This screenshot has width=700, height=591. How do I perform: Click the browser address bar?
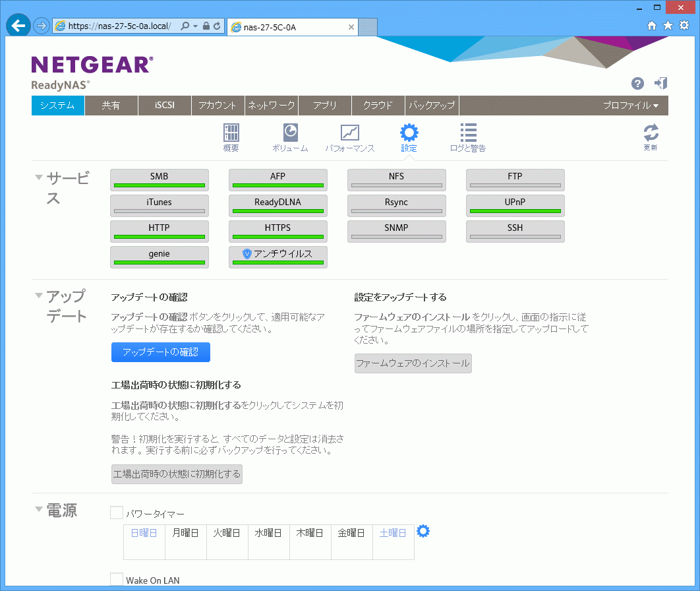[x=119, y=26]
